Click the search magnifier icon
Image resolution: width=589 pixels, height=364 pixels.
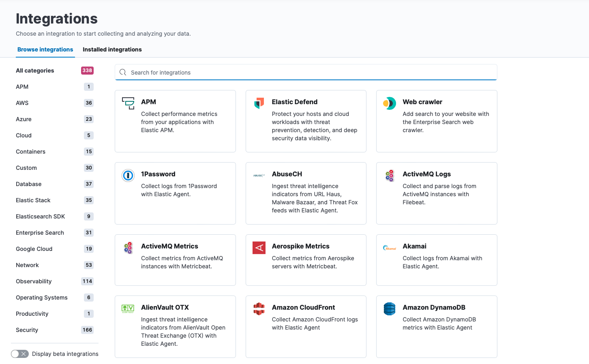click(x=123, y=72)
